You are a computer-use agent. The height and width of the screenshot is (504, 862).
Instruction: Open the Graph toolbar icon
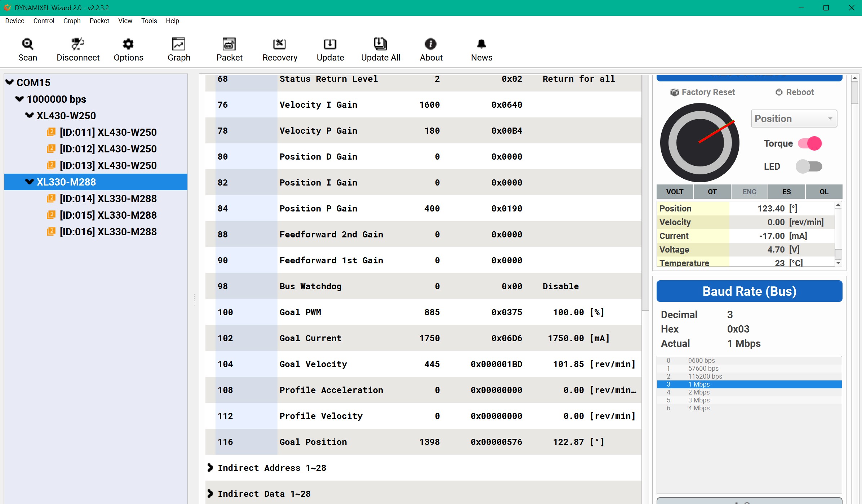pos(179,44)
